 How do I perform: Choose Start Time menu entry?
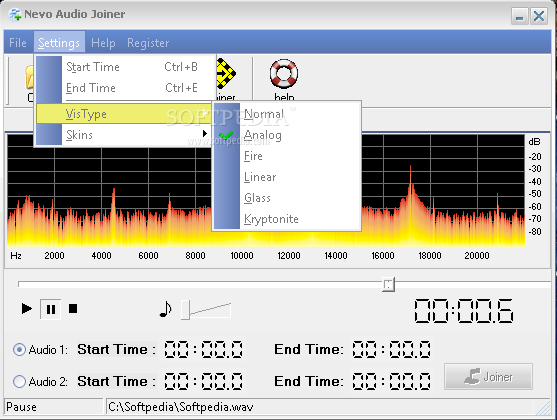coord(126,67)
